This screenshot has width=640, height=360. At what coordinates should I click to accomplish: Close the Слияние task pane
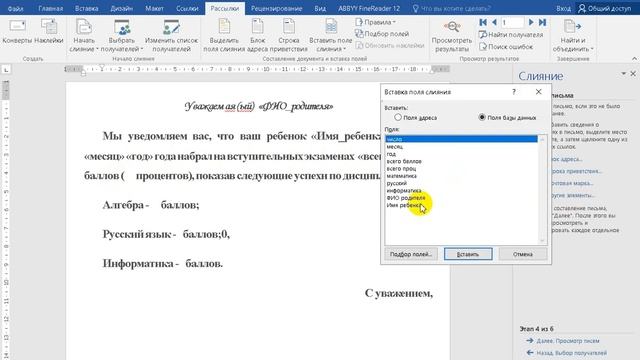coord(633,73)
